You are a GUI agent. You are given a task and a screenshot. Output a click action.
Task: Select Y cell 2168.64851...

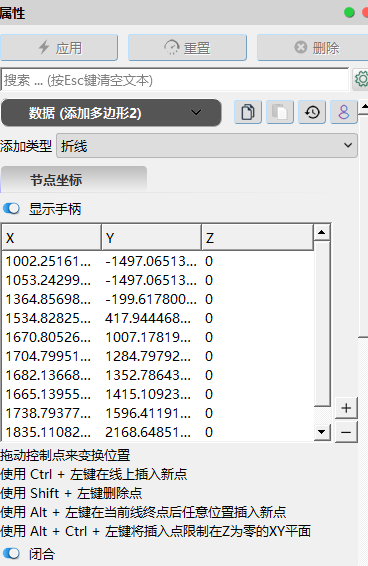click(x=151, y=432)
